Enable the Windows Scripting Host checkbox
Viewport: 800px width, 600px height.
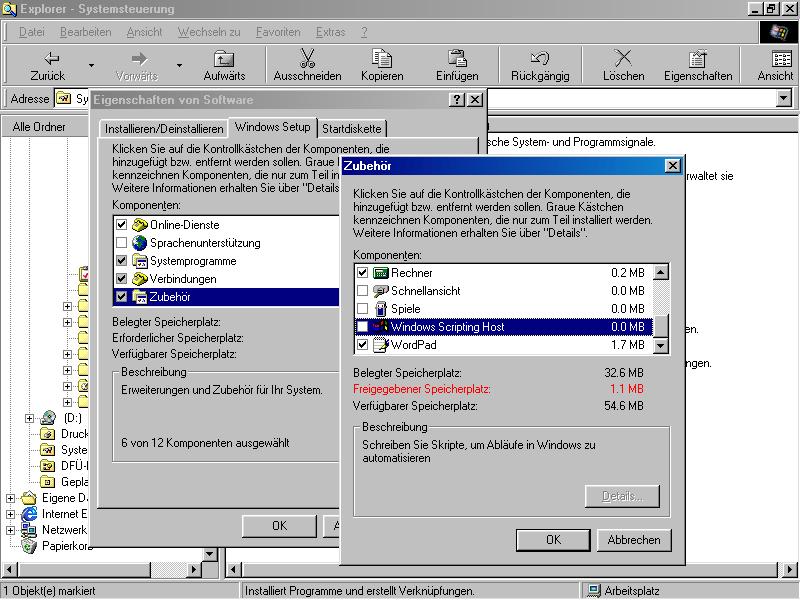pyautogui.click(x=362, y=327)
